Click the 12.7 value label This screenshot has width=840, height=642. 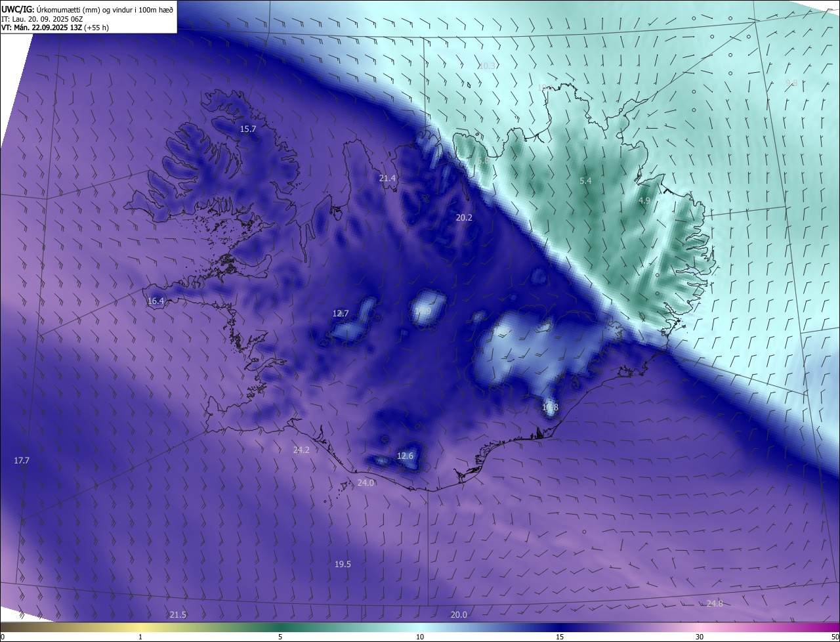pos(341,314)
